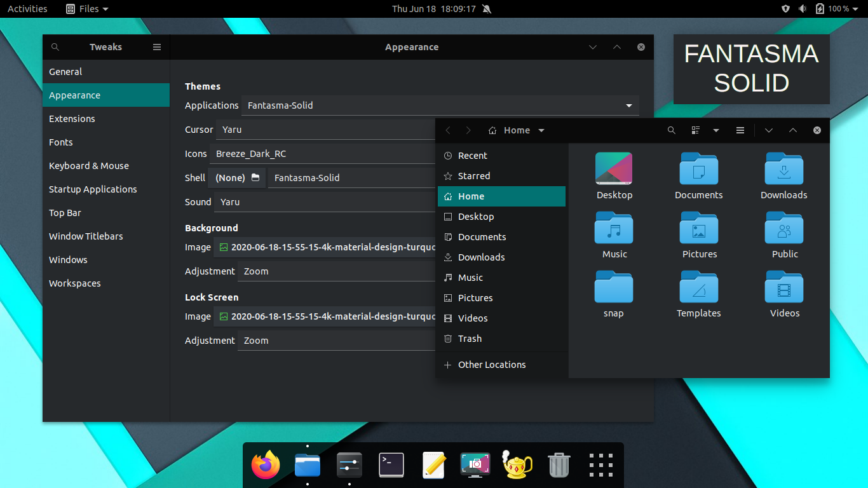
Task: Open the Files app menu in top bar
Action: coord(87,9)
